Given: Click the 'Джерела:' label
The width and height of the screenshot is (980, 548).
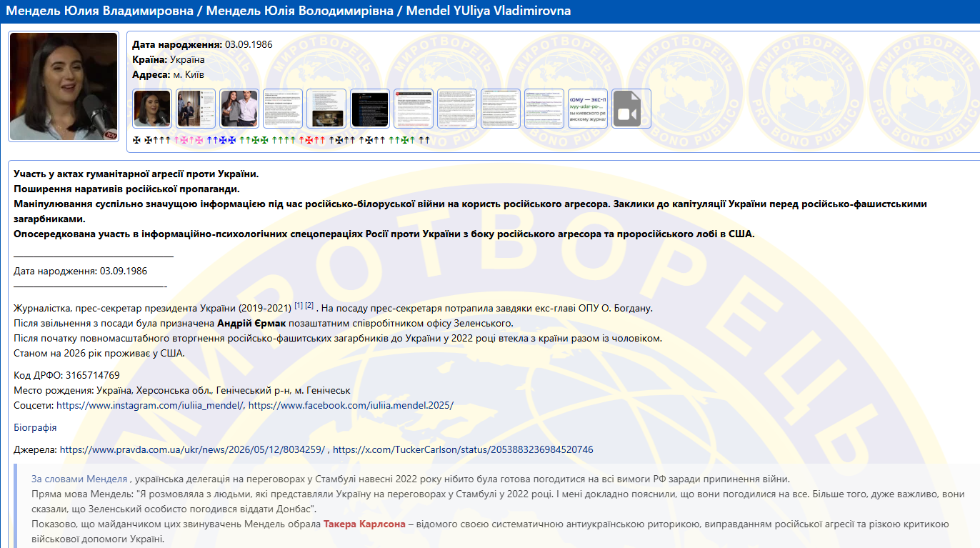Looking at the screenshot, I should click(35, 449).
